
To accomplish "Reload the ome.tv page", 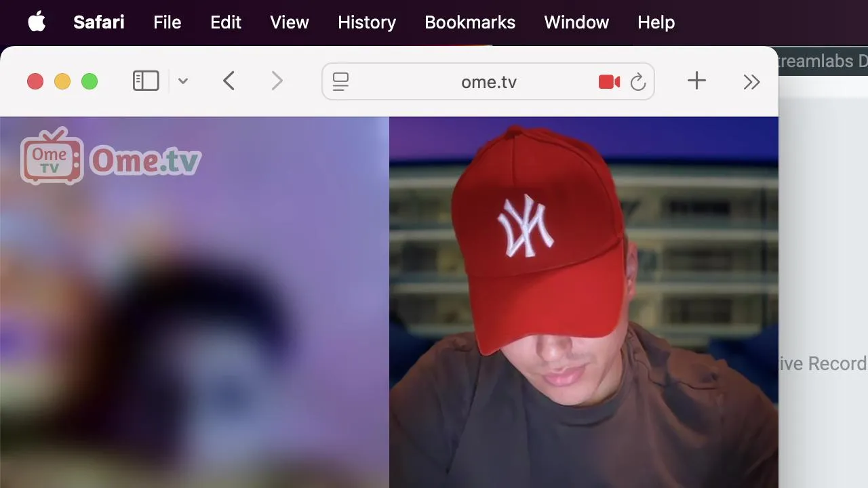I will (x=637, y=82).
